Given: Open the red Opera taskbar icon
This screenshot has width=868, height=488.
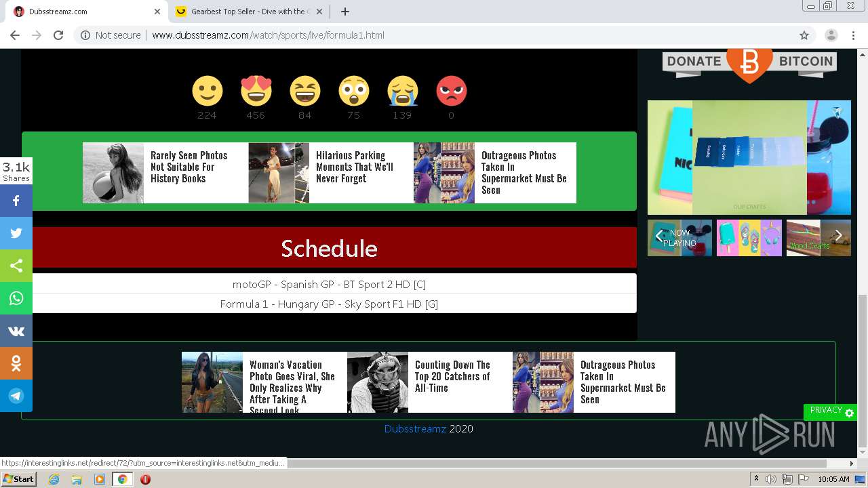Looking at the screenshot, I should pos(145,479).
